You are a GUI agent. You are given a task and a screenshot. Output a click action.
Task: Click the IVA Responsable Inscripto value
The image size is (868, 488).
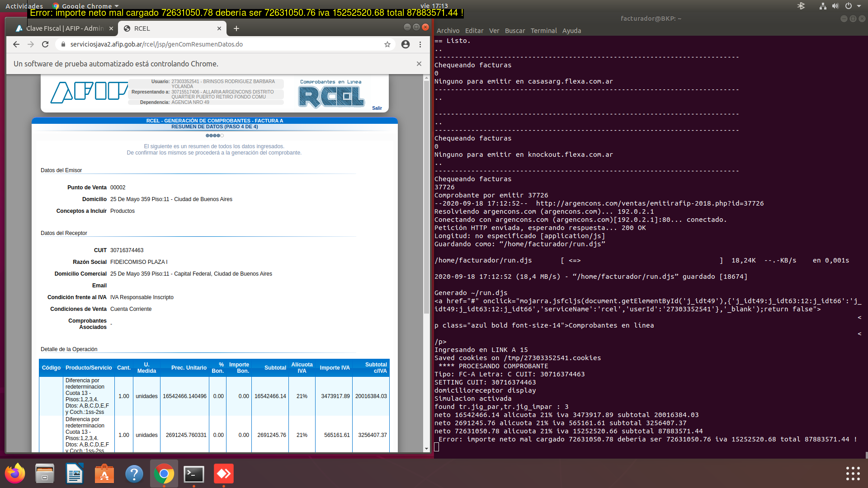(142, 297)
